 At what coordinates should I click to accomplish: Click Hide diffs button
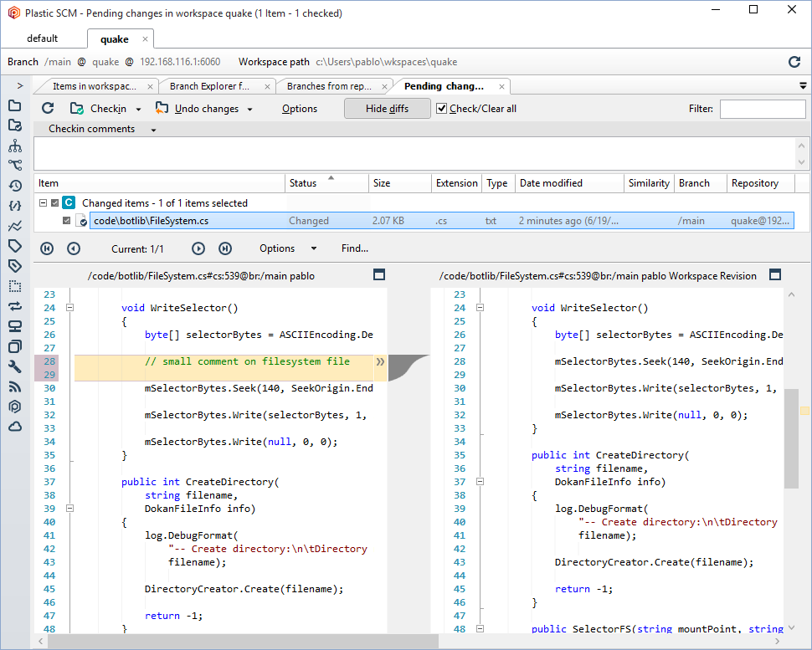387,109
